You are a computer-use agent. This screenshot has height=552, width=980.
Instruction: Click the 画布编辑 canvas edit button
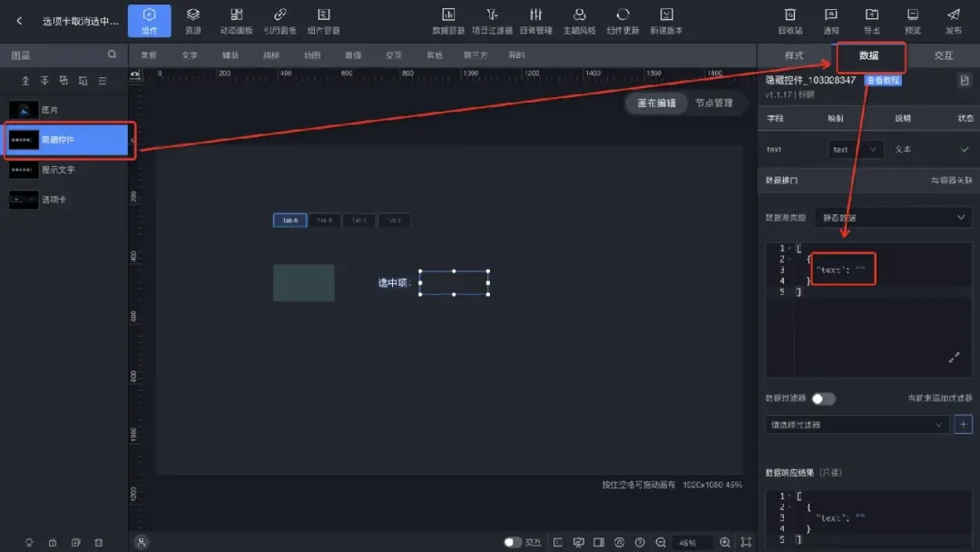tap(656, 103)
